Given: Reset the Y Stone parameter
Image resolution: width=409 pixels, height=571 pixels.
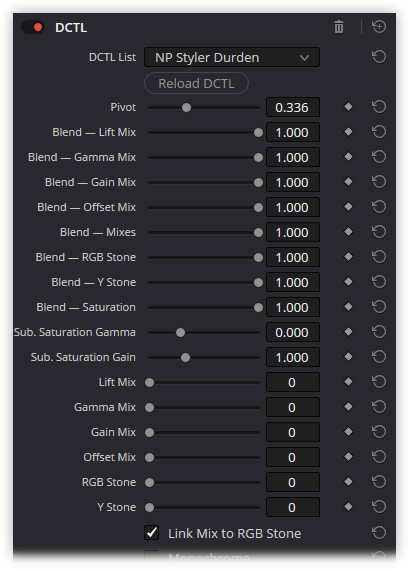Looking at the screenshot, I should click(379, 507).
